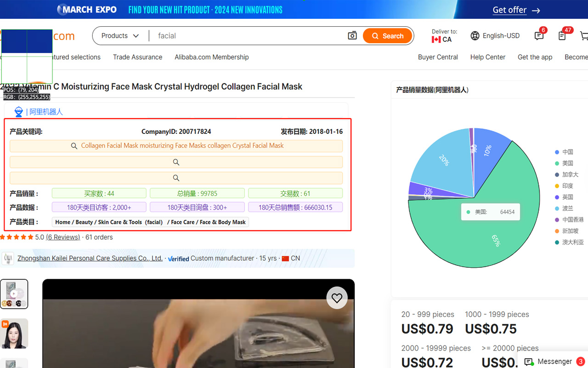Click the five-star rating icons
The width and height of the screenshot is (588, 368).
click(x=17, y=237)
